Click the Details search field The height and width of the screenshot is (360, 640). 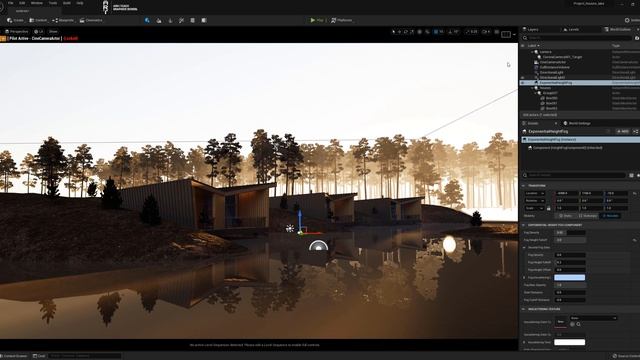point(574,175)
